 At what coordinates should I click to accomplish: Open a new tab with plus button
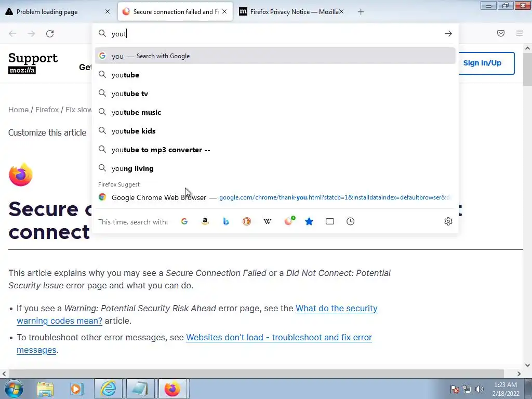(x=361, y=12)
